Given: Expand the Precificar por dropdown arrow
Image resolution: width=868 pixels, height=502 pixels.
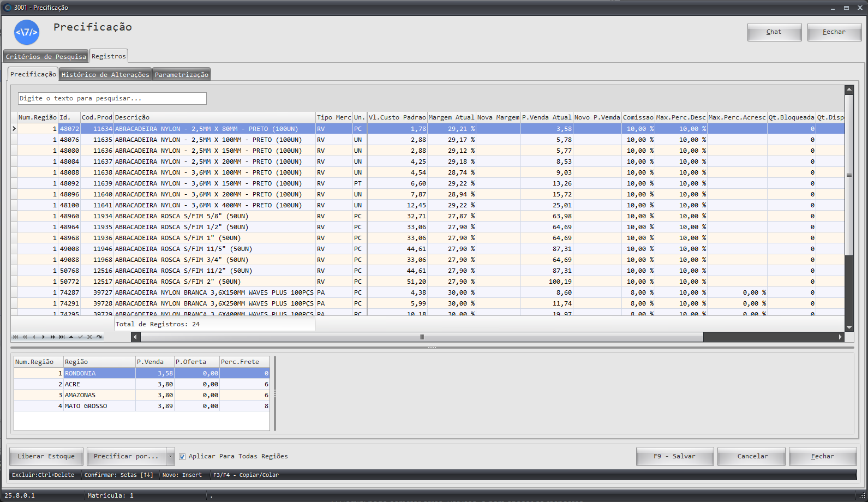Looking at the screenshot, I should [170, 457].
